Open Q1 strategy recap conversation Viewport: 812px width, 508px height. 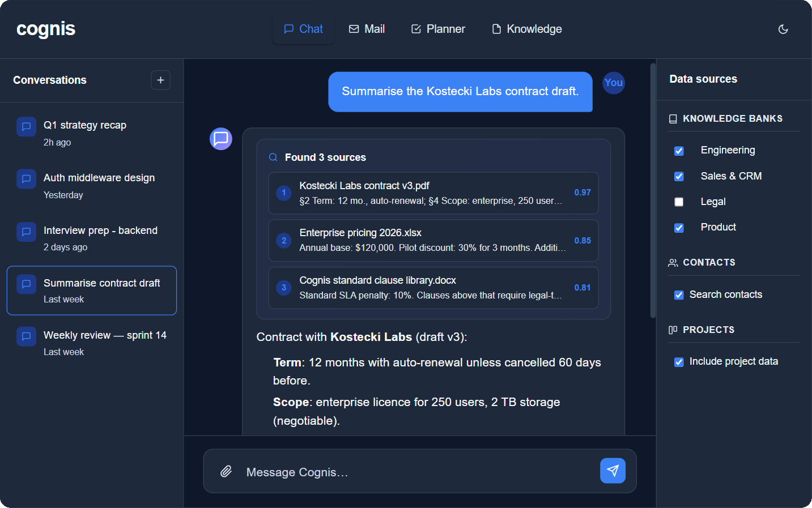92,133
